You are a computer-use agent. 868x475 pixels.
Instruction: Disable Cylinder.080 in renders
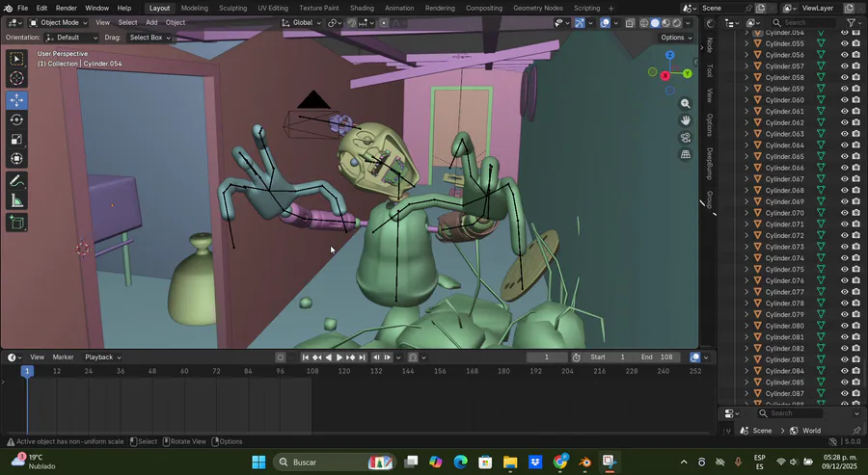pyautogui.click(x=855, y=326)
